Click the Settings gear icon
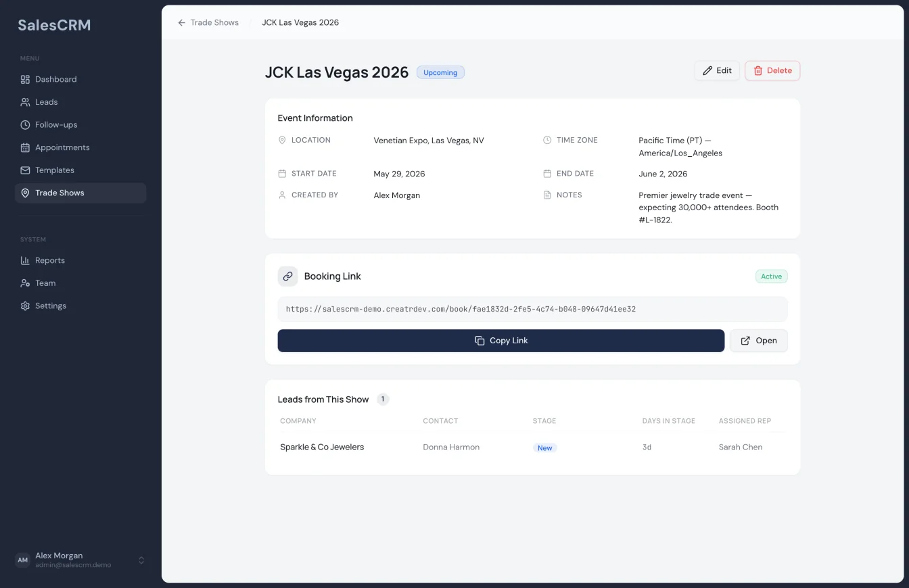The image size is (909, 588). (25, 305)
